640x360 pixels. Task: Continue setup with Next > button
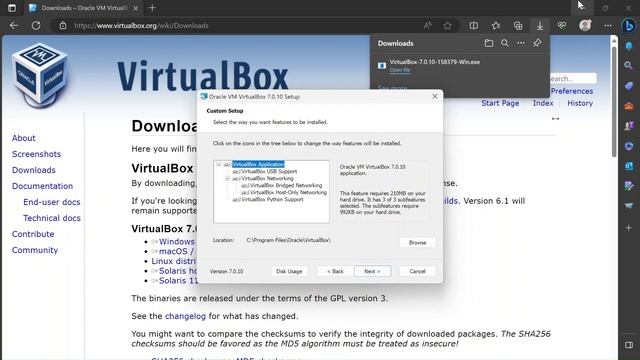click(372, 271)
